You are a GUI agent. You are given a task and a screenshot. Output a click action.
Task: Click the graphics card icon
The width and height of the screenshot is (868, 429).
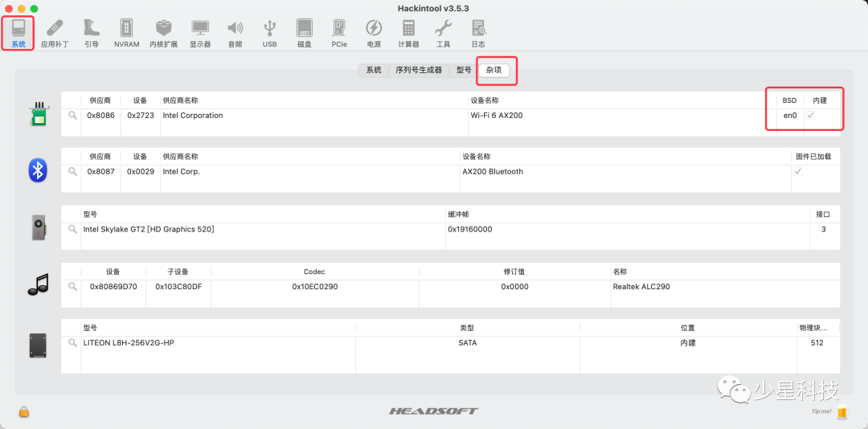[x=38, y=228]
